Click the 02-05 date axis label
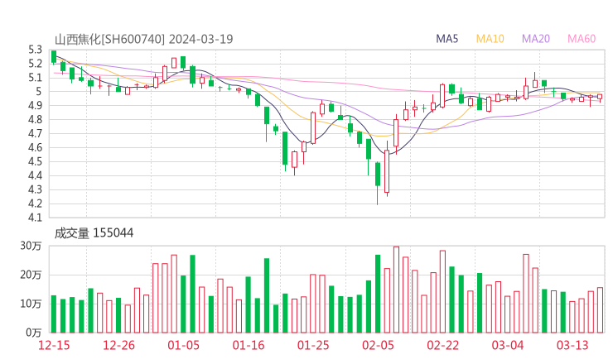Viewport: 613px width, 364px height. pyautogui.click(x=378, y=345)
